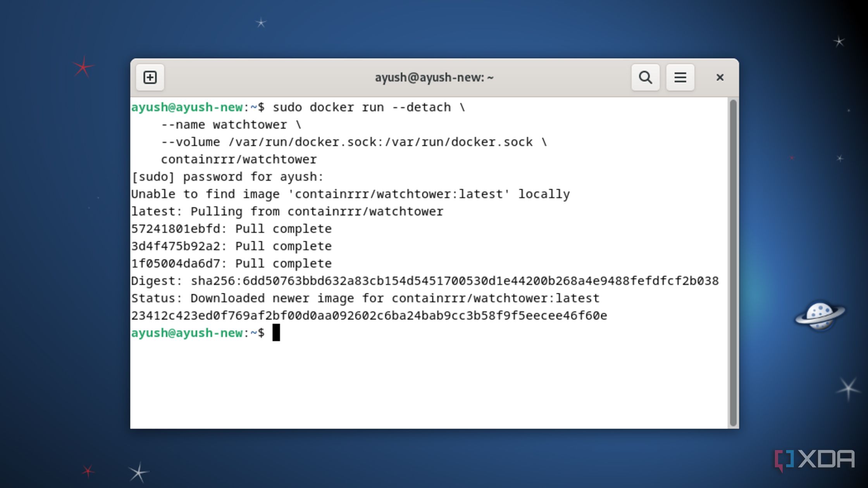Click the --volume docker.sock line
868x488 pixels.
click(353, 142)
